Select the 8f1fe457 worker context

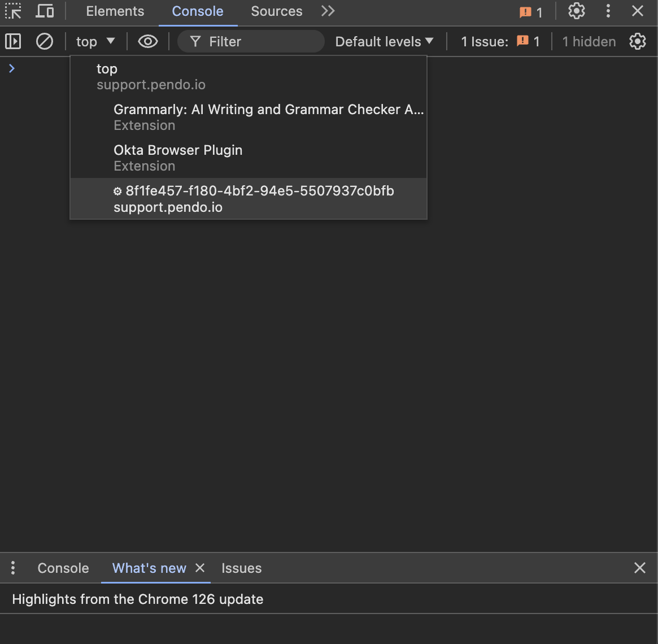(249, 199)
